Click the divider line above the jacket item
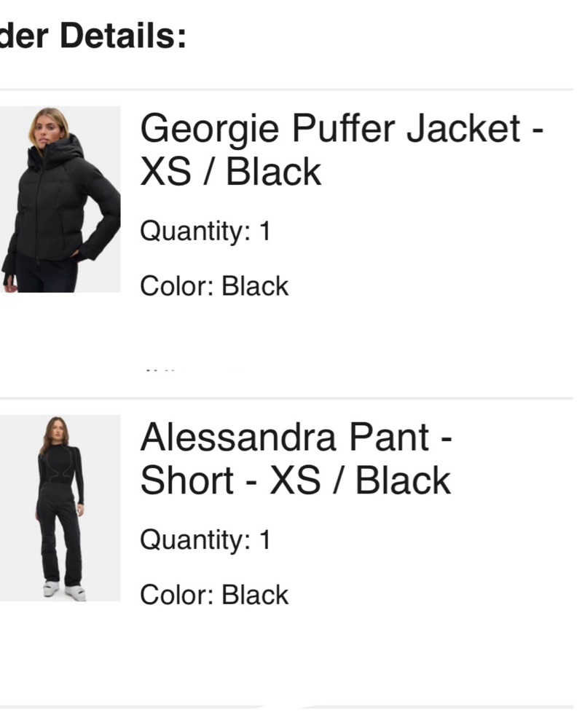Screen dimensions: 582x728 [291, 90]
